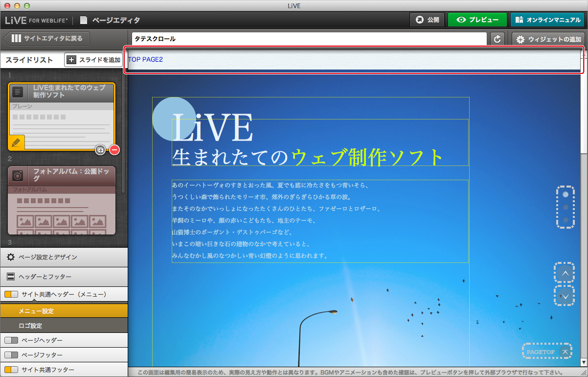Go back with サイトエディタに戻る button
588x377 pixels.
[45, 38]
